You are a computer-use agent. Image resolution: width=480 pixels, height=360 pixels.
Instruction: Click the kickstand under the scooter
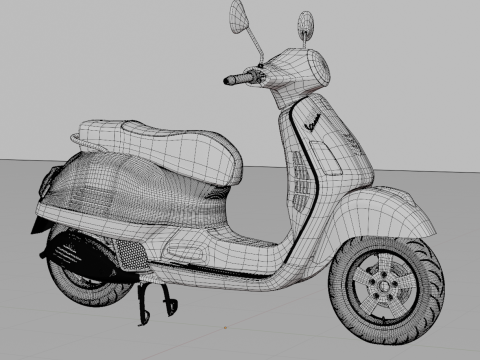point(157,304)
